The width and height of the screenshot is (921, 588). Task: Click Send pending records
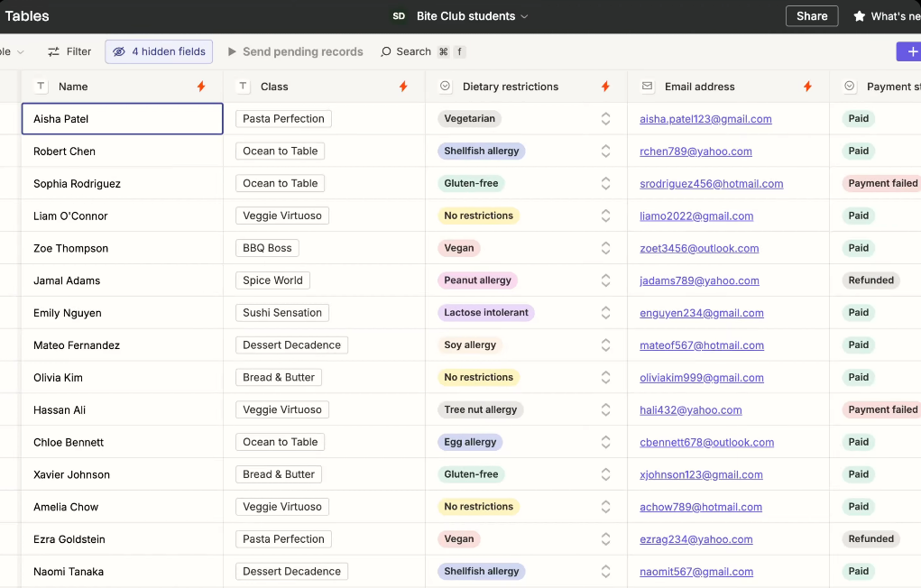click(x=296, y=51)
